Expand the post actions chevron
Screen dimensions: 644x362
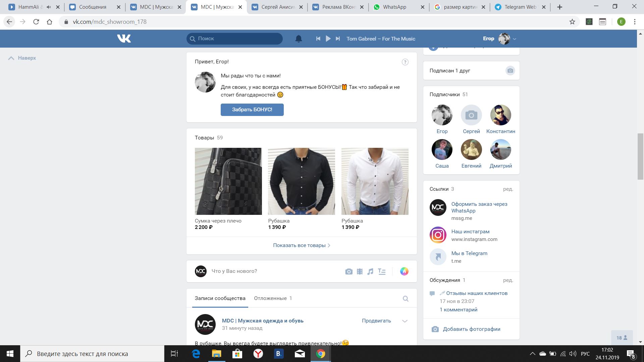[x=405, y=321]
